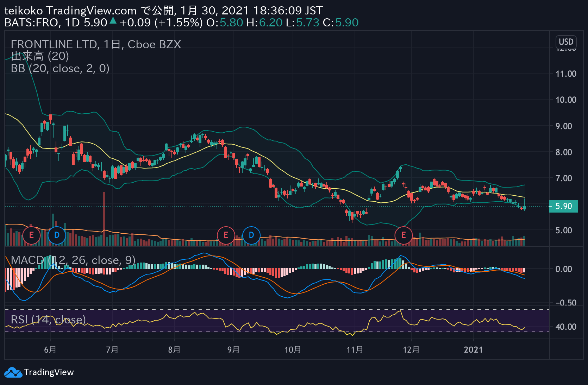Click the MACD (12, 26, close, 9) label
Image resolution: width=588 pixels, height=385 pixels.
[x=73, y=260]
